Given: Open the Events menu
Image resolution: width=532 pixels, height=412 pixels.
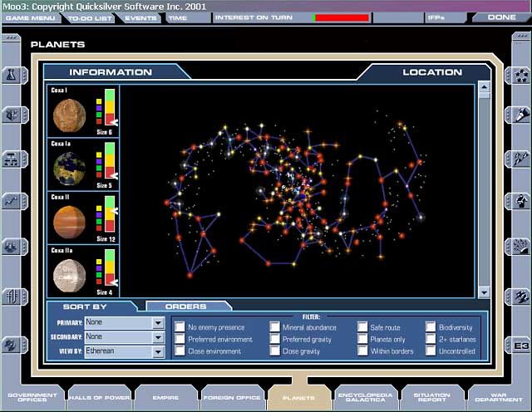Looking at the screenshot, I should click(x=140, y=18).
